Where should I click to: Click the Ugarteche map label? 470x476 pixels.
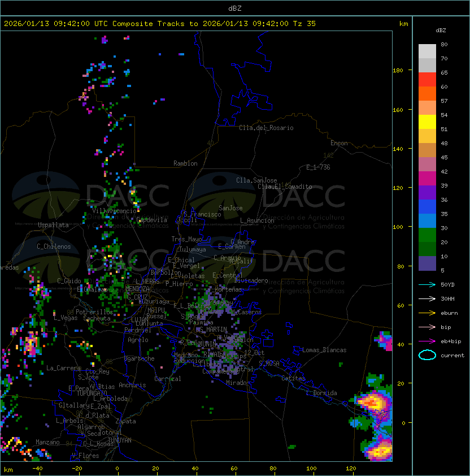pyautogui.click(x=140, y=358)
